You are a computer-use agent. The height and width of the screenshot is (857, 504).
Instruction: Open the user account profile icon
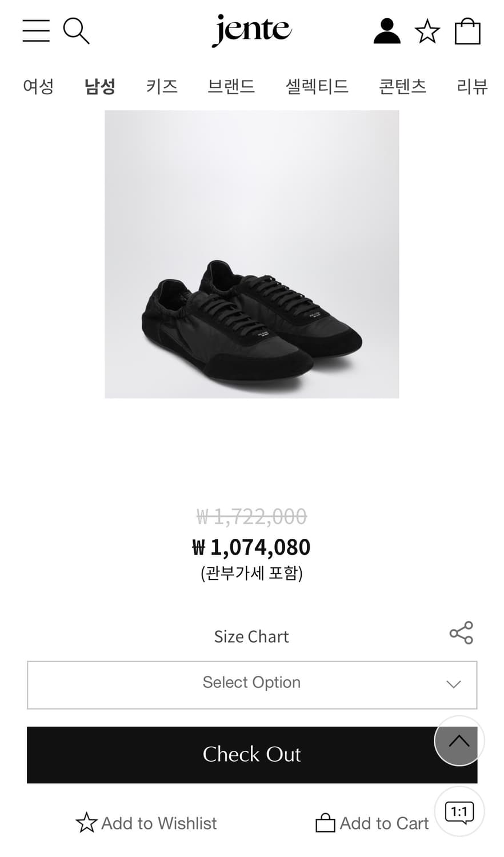pos(387,31)
